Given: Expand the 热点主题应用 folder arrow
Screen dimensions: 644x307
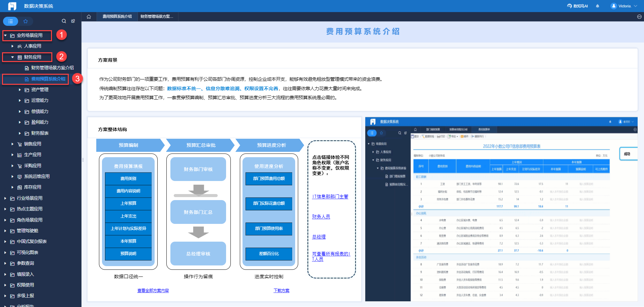Looking at the screenshot, I should 5,209.
